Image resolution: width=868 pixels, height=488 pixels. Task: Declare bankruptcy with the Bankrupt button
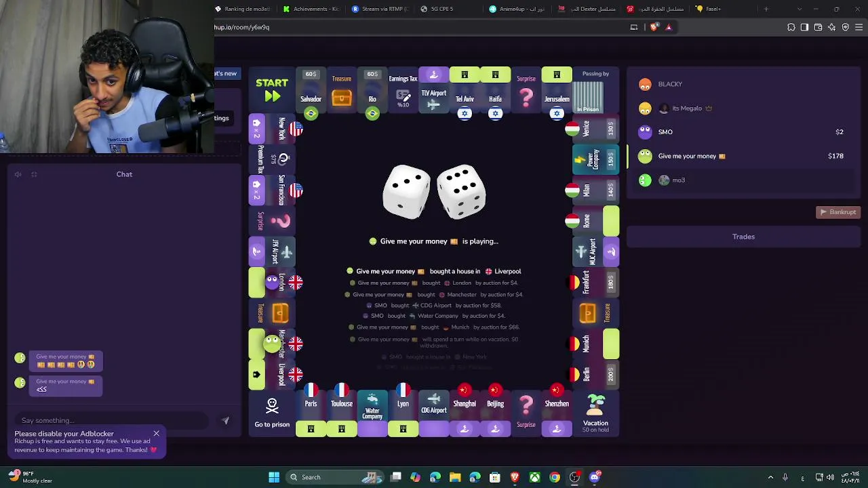click(838, 212)
